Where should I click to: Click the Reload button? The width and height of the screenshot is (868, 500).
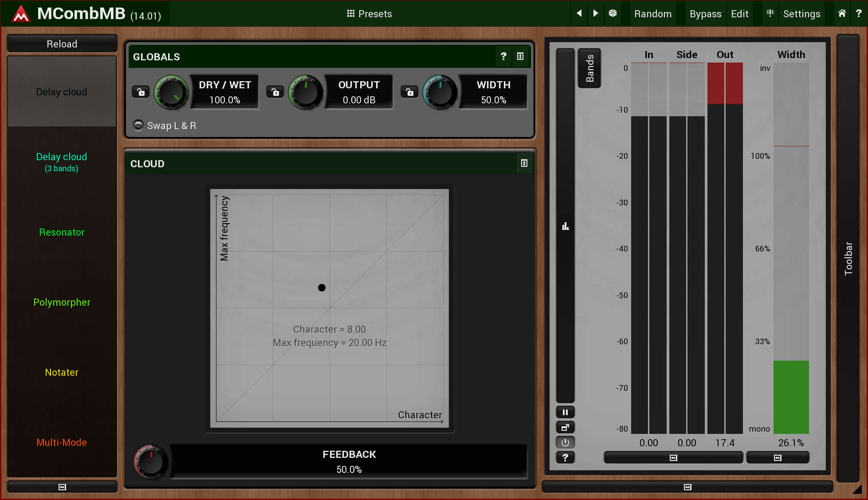[x=62, y=44]
